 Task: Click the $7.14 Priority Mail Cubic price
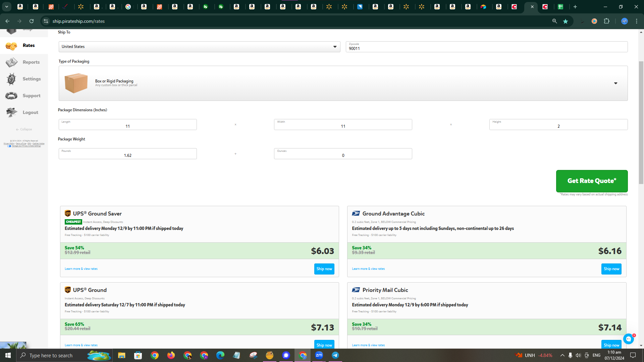(610, 327)
